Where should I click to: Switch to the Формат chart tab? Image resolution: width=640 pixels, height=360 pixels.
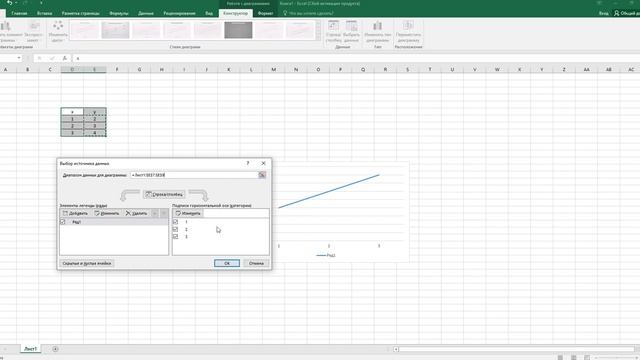[266, 13]
